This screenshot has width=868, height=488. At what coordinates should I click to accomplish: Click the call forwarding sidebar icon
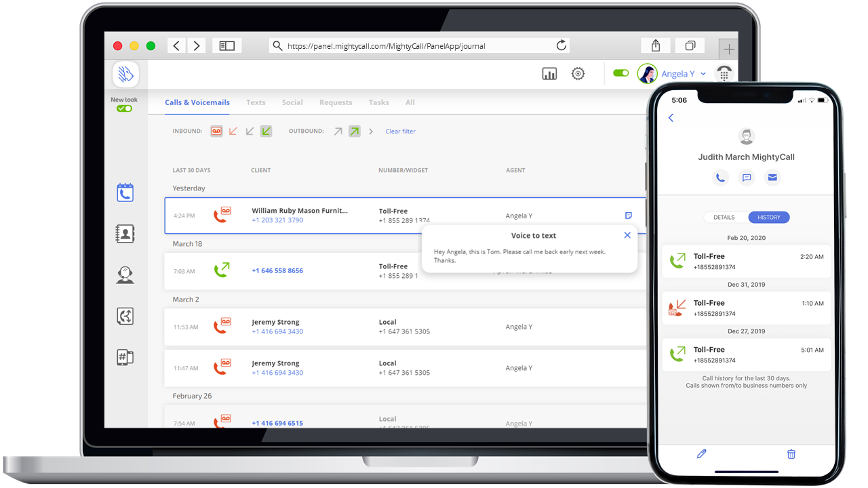point(125,316)
